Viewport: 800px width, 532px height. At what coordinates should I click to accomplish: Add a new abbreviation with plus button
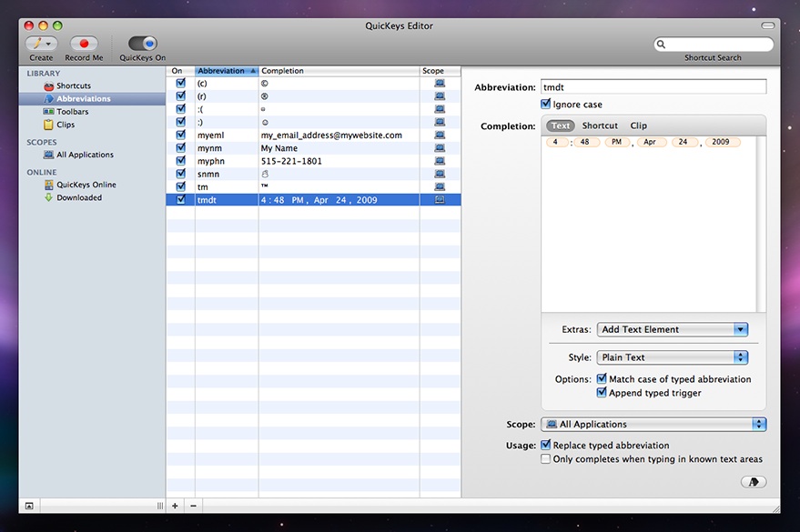click(175, 506)
